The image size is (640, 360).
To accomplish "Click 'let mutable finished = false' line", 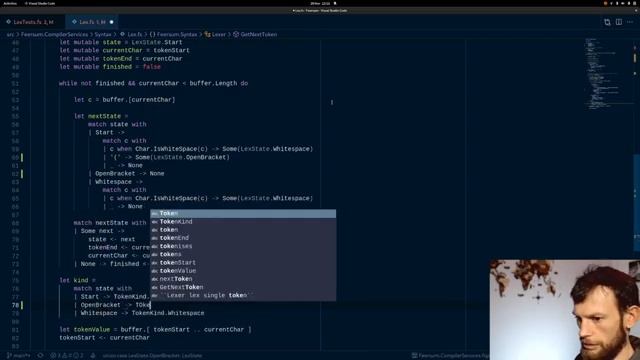I will pyautogui.click(x=110, y=67).
